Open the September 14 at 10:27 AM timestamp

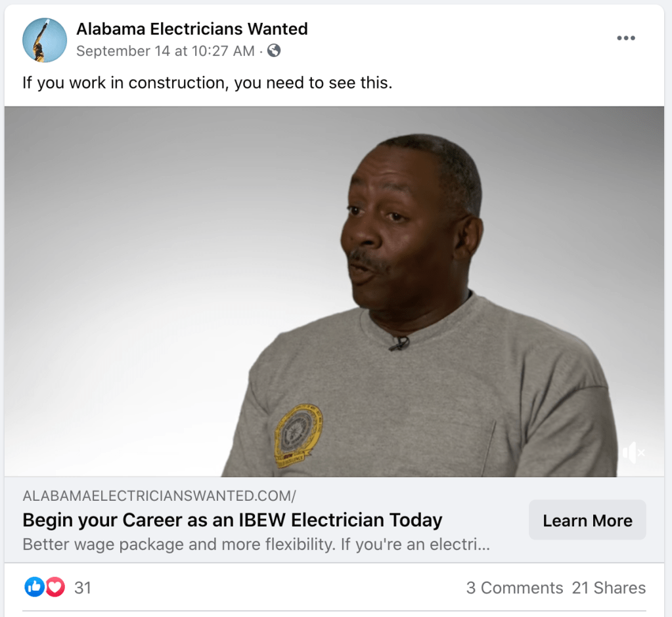tap(166, 51)
